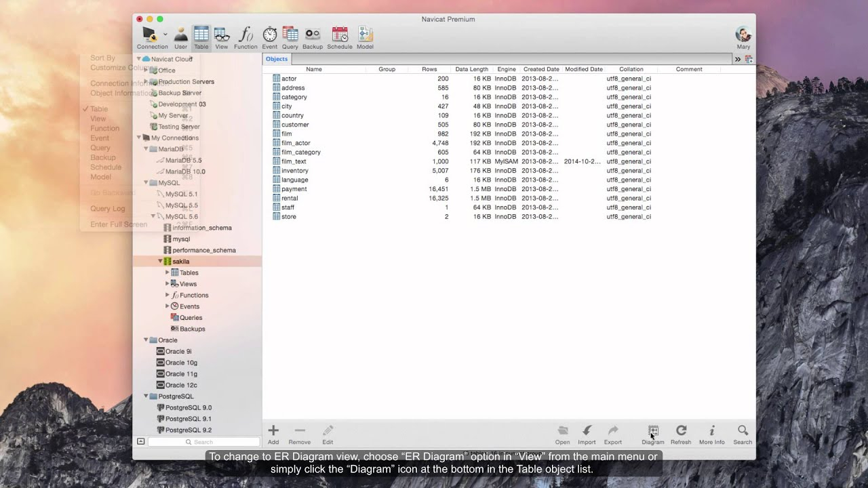Expand the Tables node under sakila

(167, 272)
